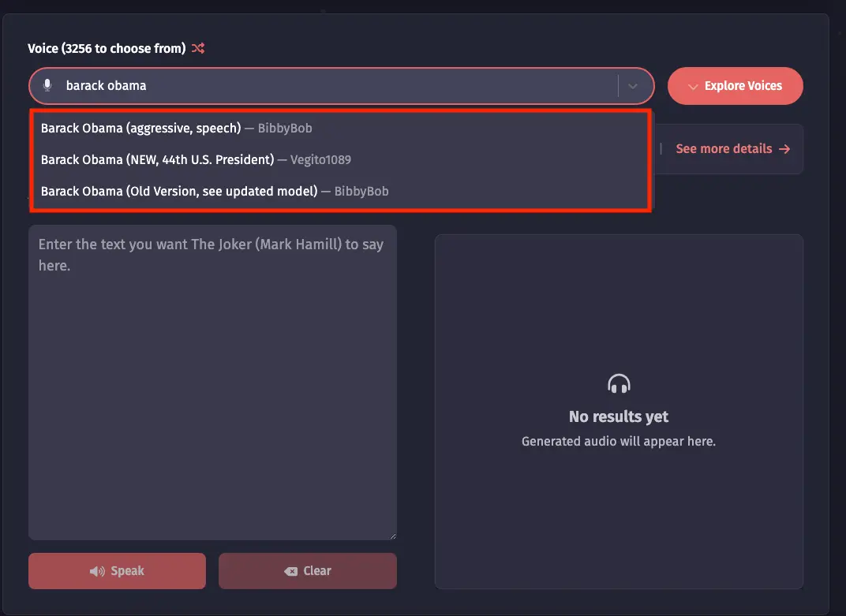Click the barack obama voice search field

point(341,86)
